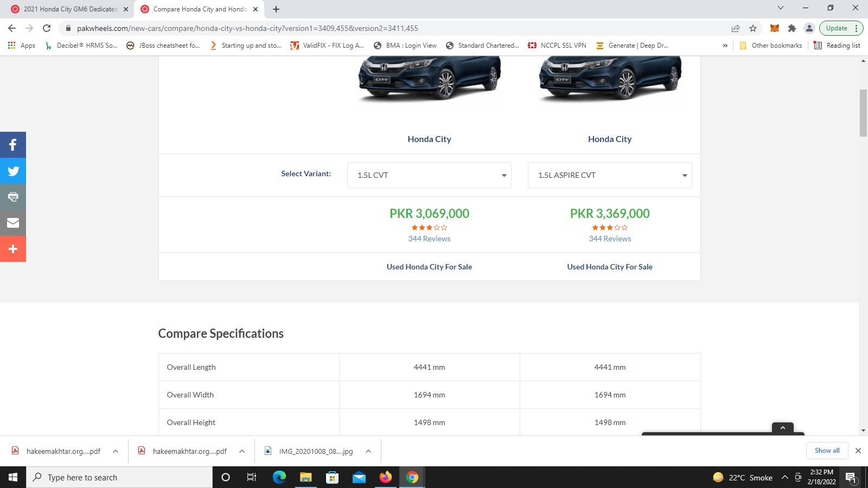Close the 2021 Honda City GM6 tab

point(126,9)
